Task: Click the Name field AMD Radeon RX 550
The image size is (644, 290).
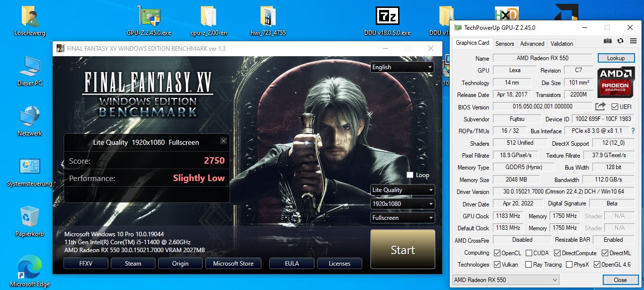Action: tap(543, 58)
